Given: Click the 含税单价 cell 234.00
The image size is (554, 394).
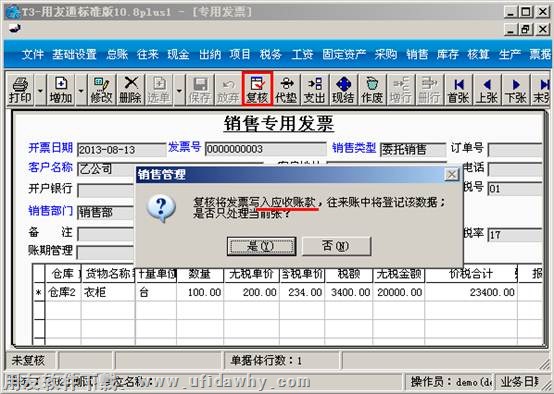Looking at the screenshot, I should click(x=302, y=292).
